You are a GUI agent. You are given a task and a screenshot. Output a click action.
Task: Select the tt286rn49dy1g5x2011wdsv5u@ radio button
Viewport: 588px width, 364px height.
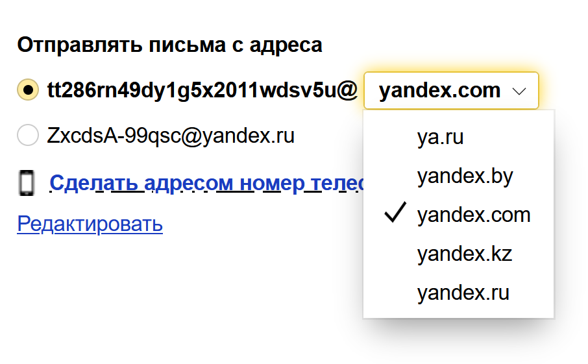click(28, 90)
